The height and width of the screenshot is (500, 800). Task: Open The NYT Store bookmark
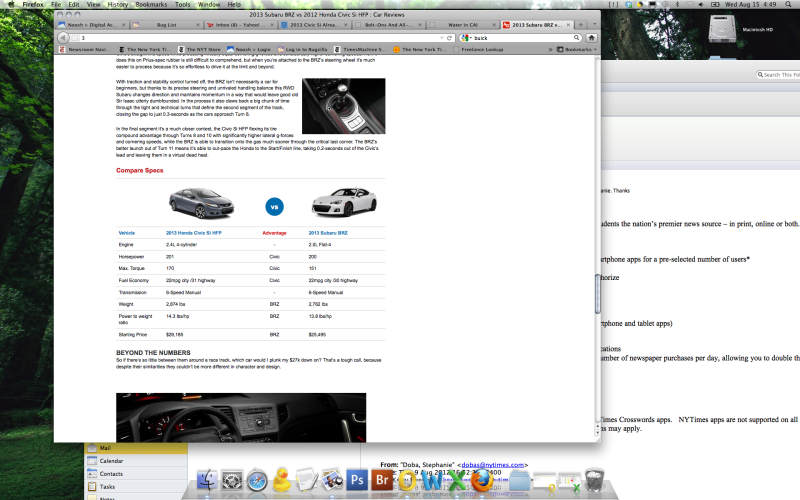[199, 49]
